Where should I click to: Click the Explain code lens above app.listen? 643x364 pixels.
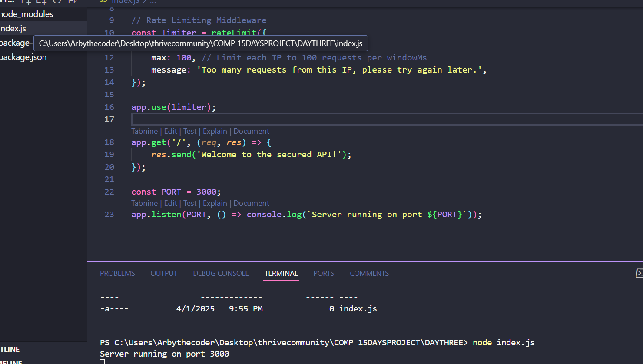[215, 203]
